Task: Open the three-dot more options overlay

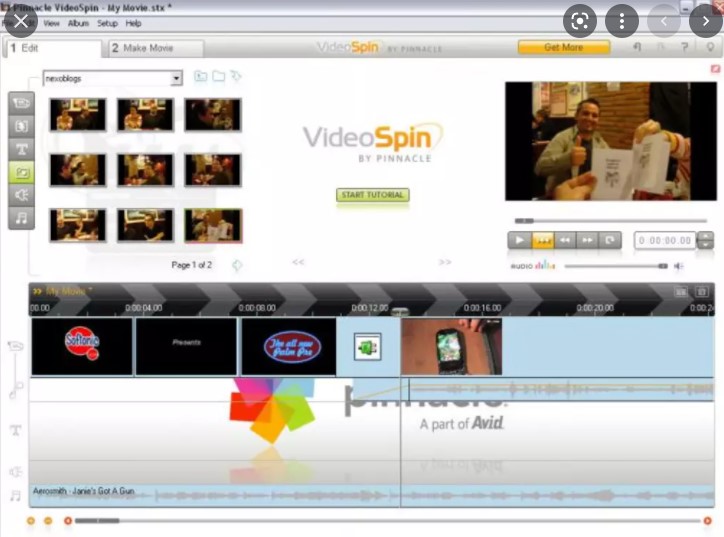Action: click(x=621, y=21)
